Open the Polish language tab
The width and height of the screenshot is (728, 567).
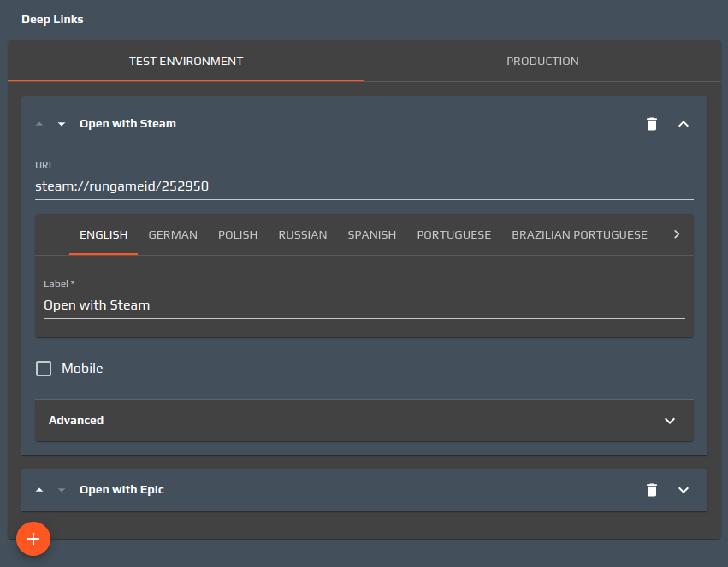[238, 234]
